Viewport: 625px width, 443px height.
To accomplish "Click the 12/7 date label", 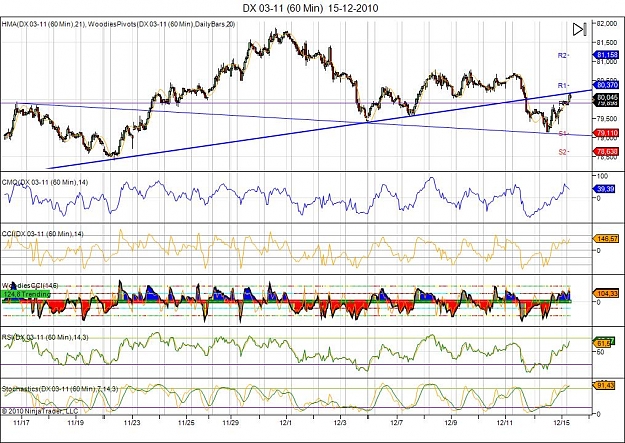I will [397, 422].
